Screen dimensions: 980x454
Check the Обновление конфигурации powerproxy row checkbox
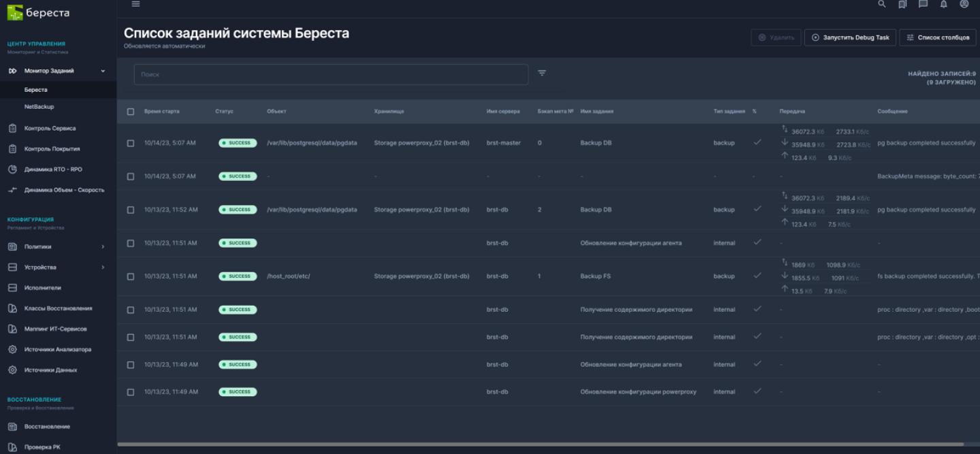[131, 392]
